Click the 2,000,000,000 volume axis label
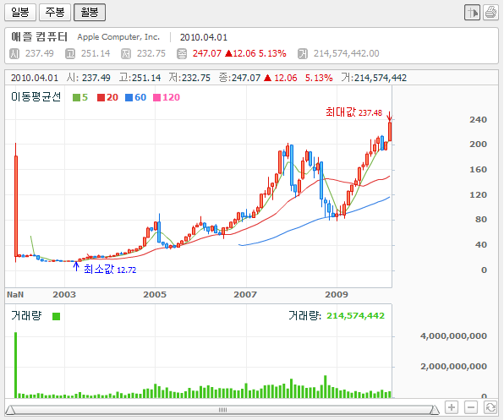The width and height of the screenshot is (504, 420). pyautogui.click(x=453, y=367)
